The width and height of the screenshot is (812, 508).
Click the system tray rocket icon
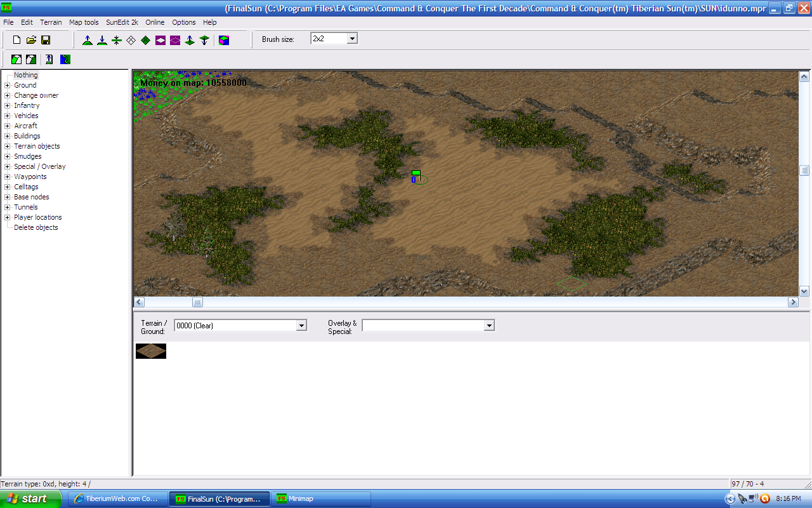742,498
